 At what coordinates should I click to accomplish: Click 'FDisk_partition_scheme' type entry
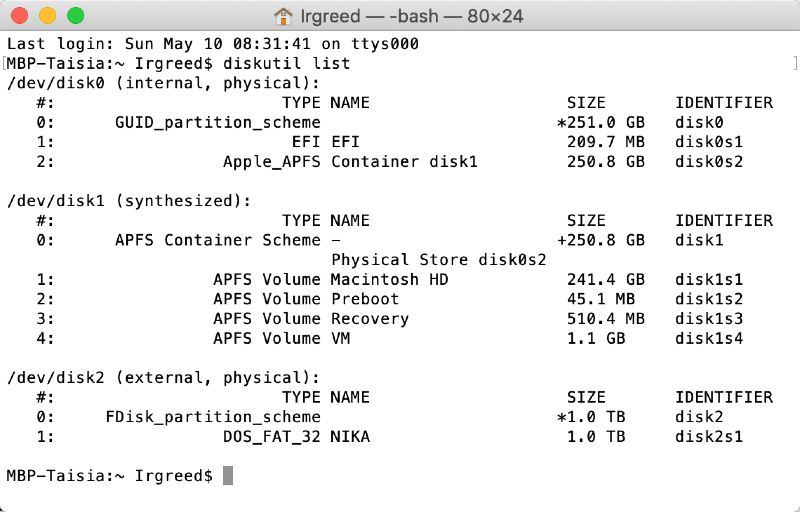pyautogui.click(x=213, y=417)
